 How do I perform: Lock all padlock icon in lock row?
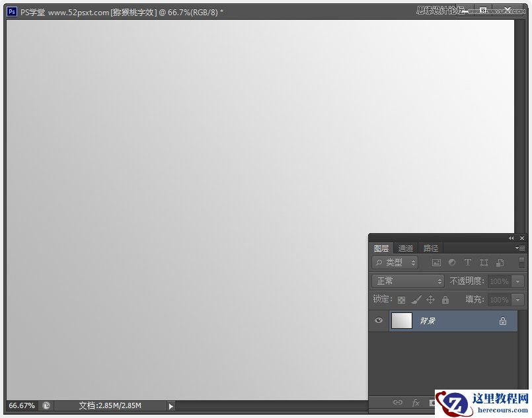(x=445, y=300)
